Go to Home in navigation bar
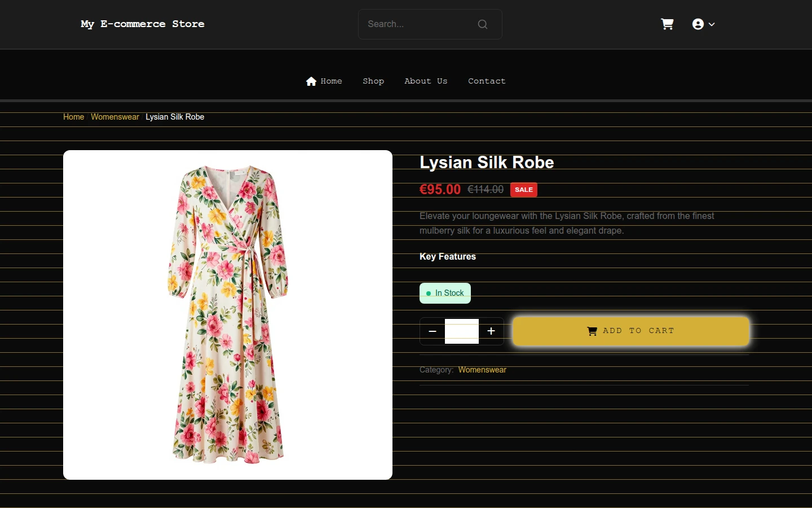This screenshot has width=812, height=508. (x=324, y=81)
